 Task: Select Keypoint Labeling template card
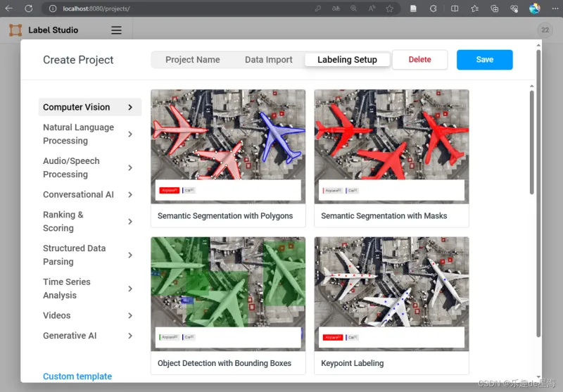[391, 305]
